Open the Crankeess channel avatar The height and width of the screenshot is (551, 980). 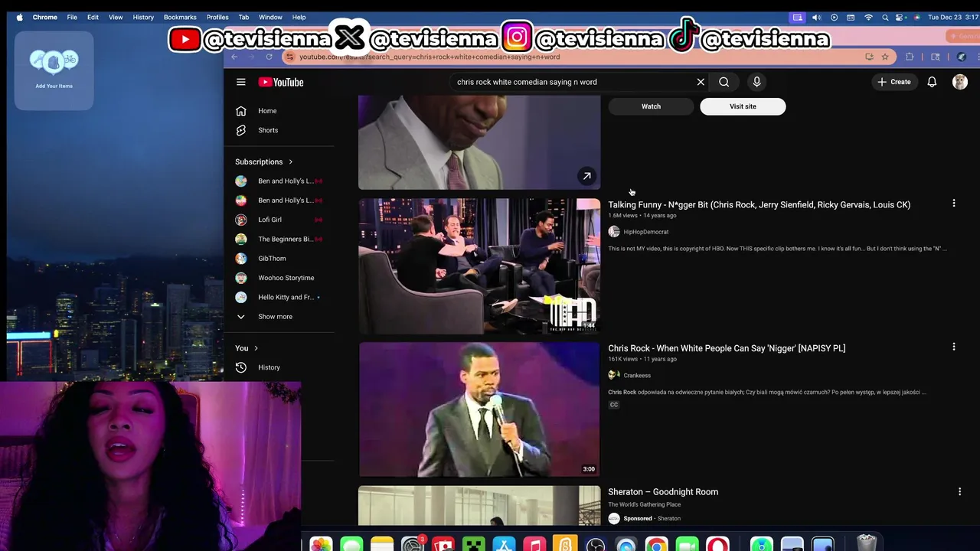614,375
